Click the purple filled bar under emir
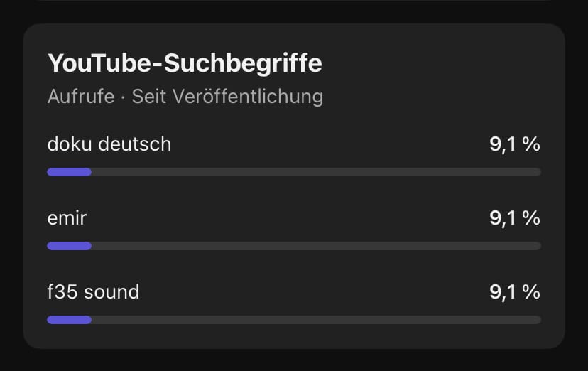 70,246
